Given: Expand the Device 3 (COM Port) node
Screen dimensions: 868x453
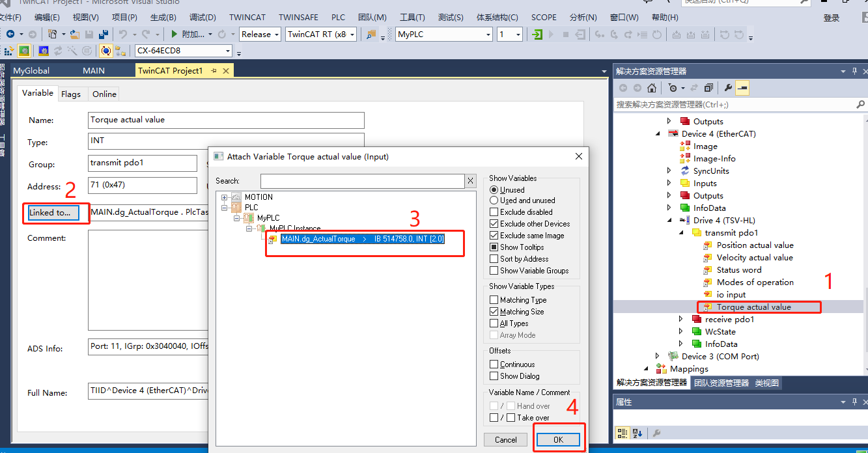Looking at the screenshot, I should pos(657,357).
